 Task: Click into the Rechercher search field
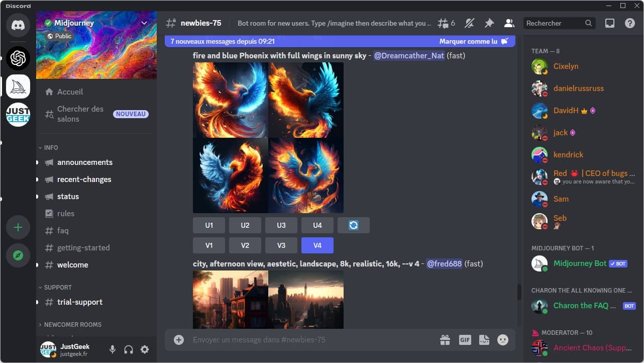(x=559, y=23)
